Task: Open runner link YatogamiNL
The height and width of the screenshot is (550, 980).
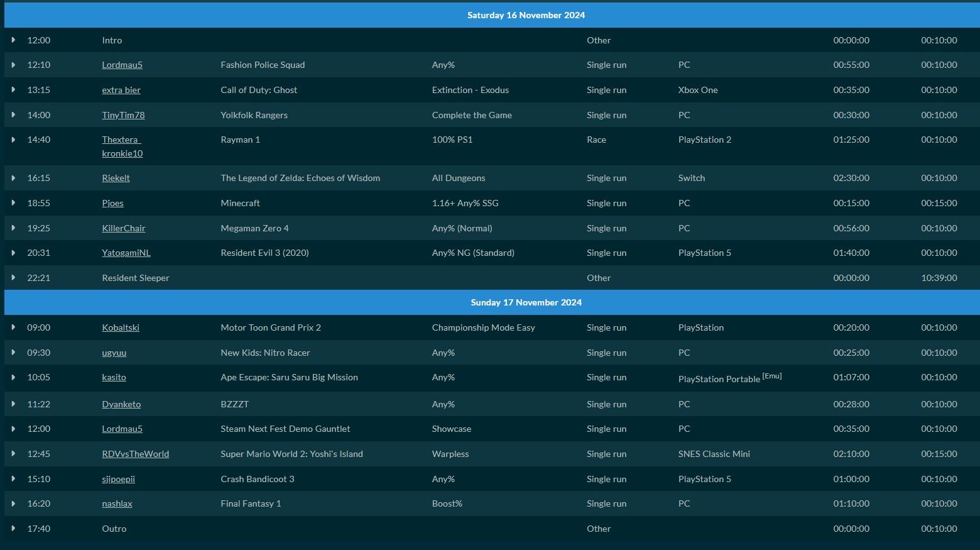Action: (126, 253)
